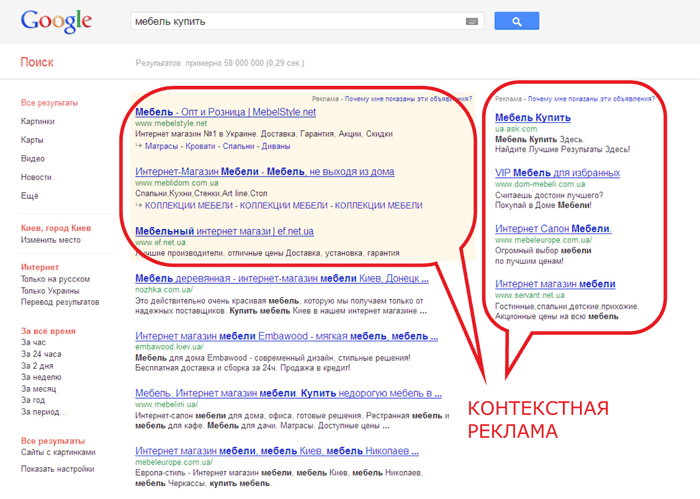
Task: Filter results 'За месяц'
Action: [x=38, y=389]
